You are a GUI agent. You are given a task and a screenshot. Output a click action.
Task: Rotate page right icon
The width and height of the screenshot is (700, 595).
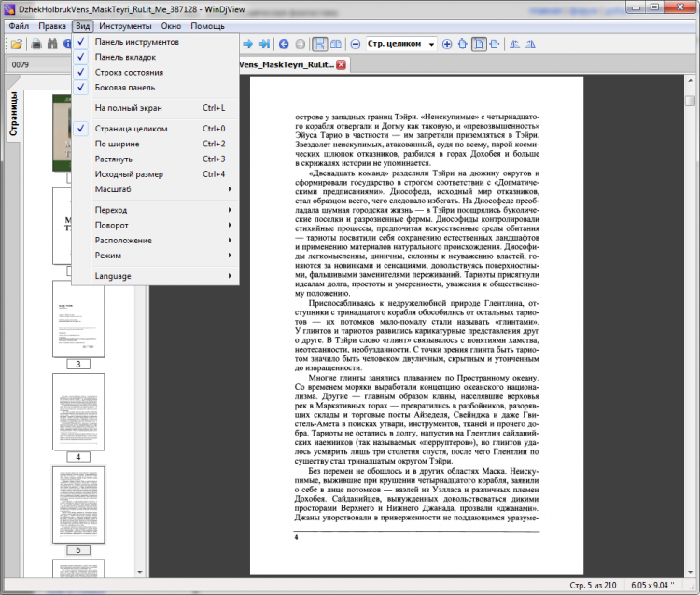point(530,44)
